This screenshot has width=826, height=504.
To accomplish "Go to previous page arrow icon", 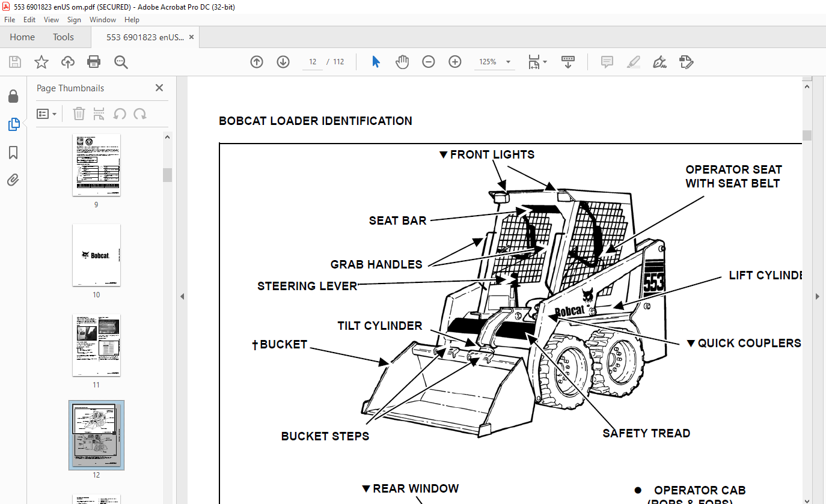I will point(257,62).
